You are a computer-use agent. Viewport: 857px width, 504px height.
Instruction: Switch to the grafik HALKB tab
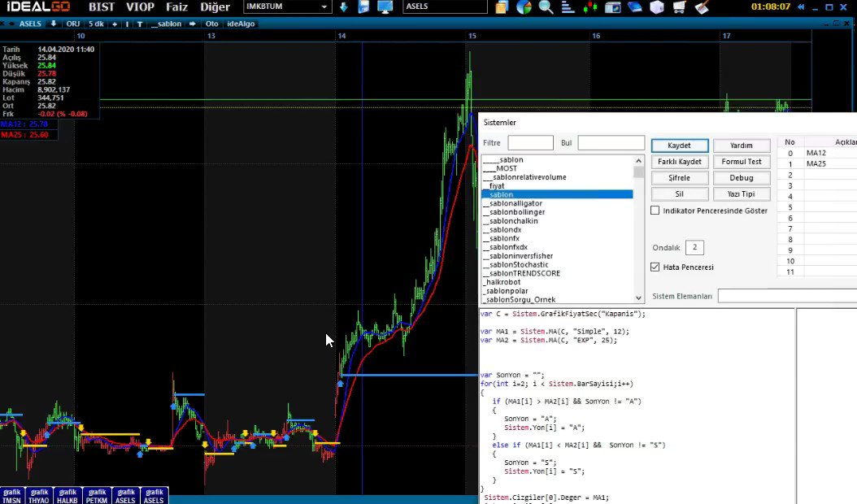coord(67,496)
